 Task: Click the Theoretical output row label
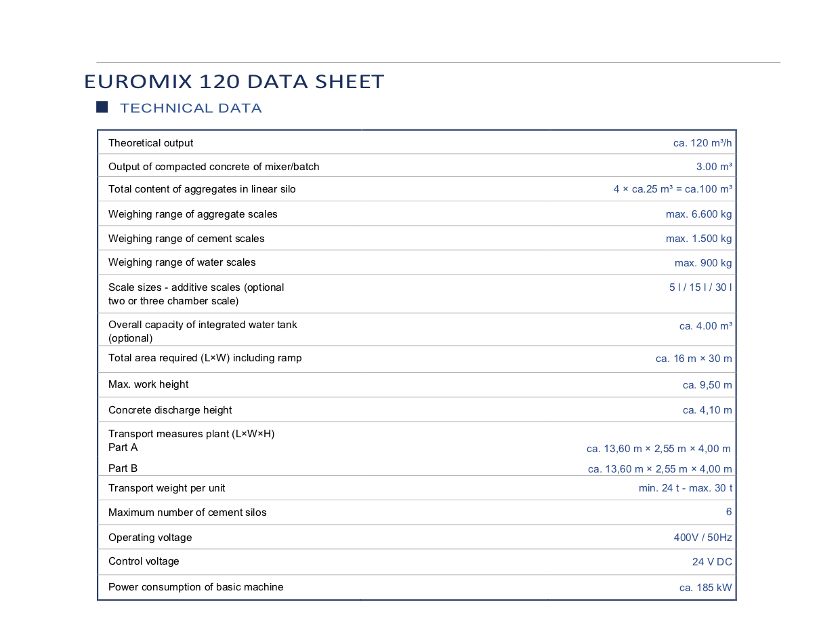(x=150, y=143)
